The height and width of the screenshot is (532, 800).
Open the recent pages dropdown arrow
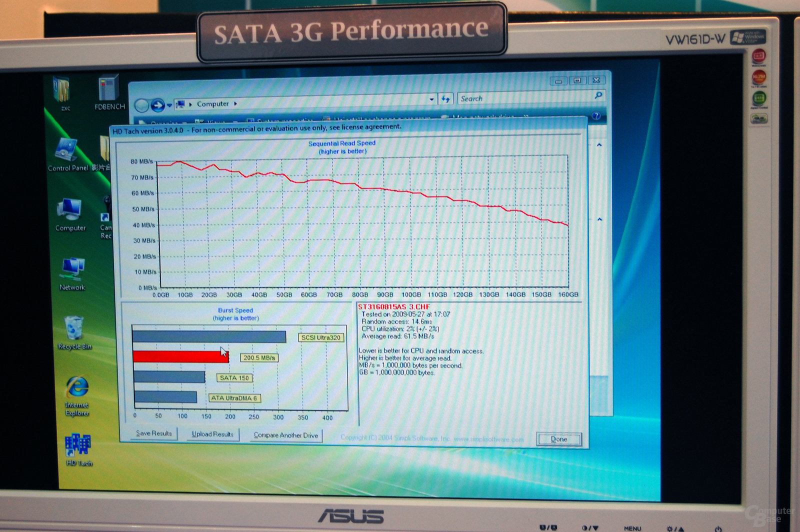(169, 105)
